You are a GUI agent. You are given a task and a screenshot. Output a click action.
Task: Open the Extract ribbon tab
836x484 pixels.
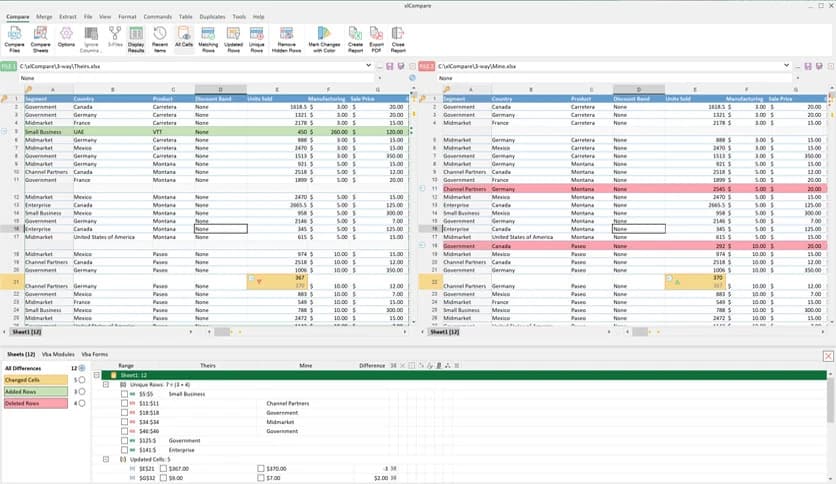click(68, 17)
